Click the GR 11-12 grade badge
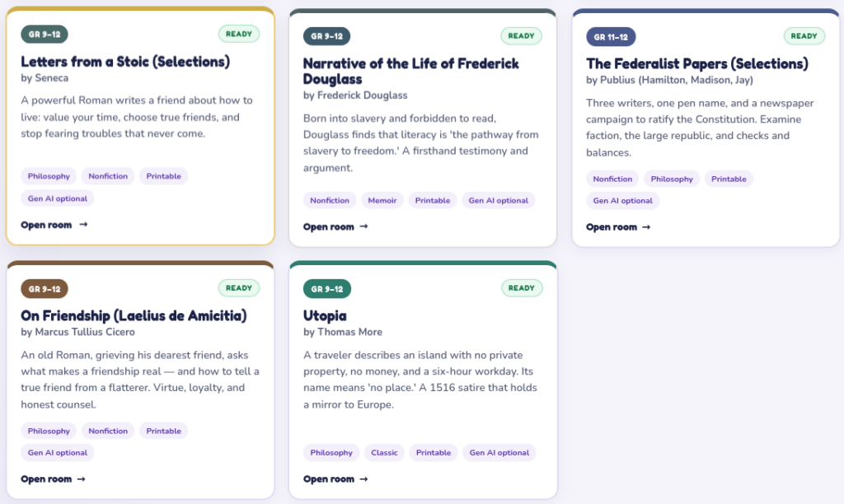Image resolution: width=844 pixels, height=504 pixels. tap(611, 36)
